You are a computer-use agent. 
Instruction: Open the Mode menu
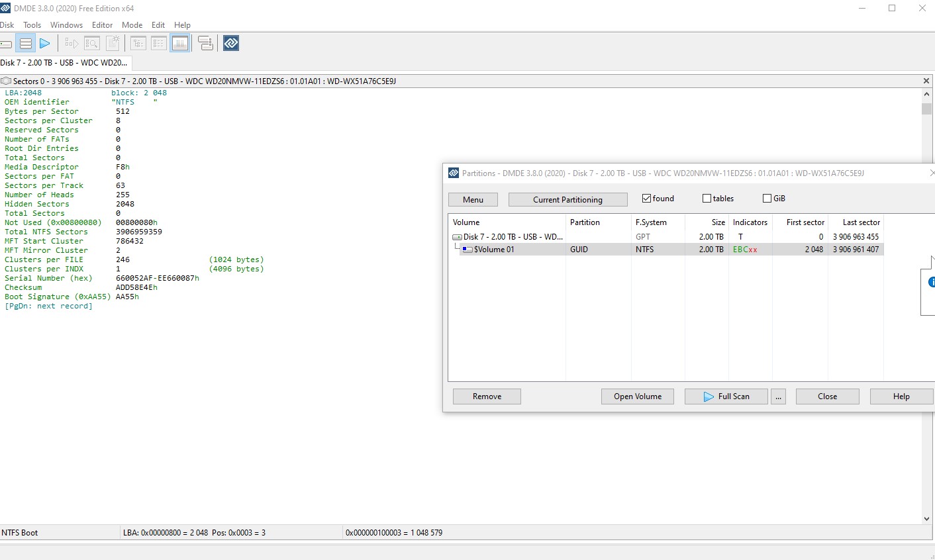[132, 25]
